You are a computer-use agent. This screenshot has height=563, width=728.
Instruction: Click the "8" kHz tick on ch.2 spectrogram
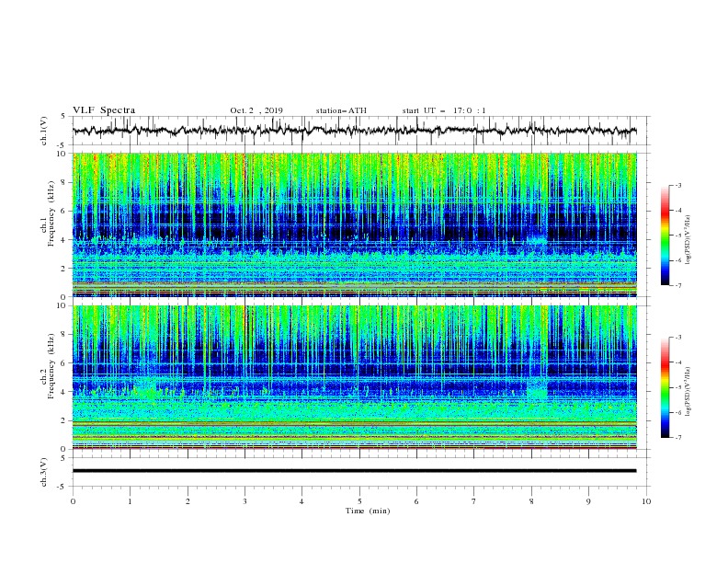click(x=64, y=335)
